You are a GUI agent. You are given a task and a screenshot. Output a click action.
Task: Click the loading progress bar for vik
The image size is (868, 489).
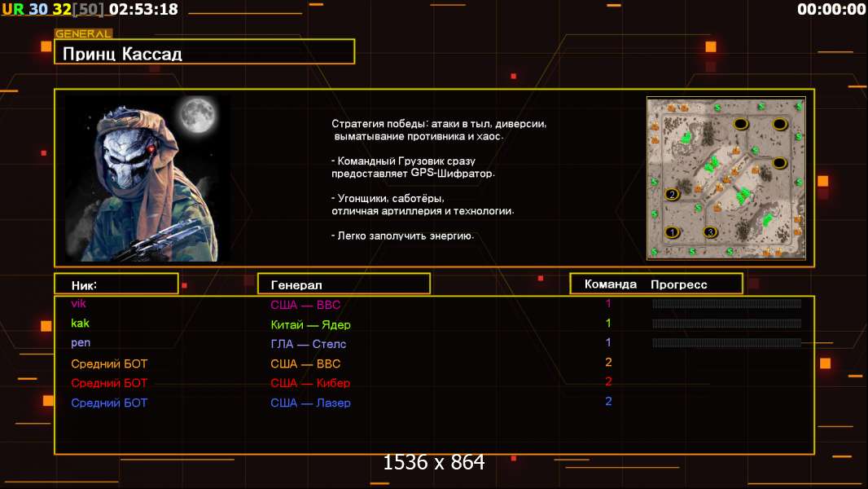click(726, 303)
